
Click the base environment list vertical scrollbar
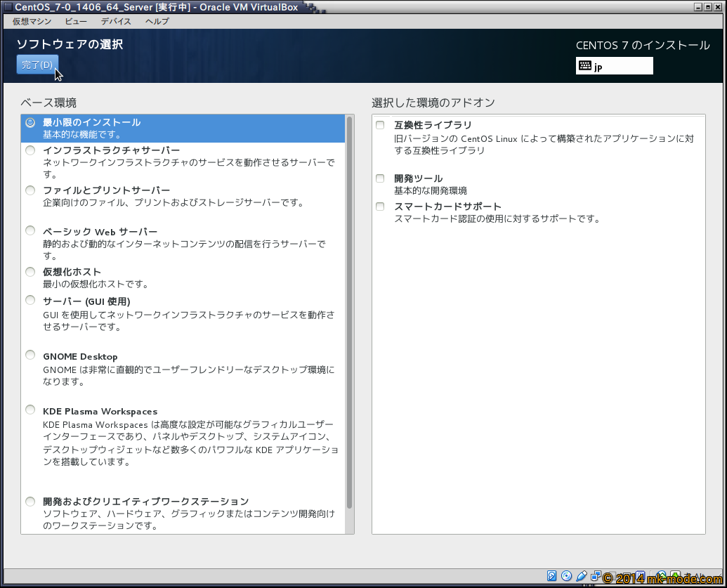[x=349, y=316]
